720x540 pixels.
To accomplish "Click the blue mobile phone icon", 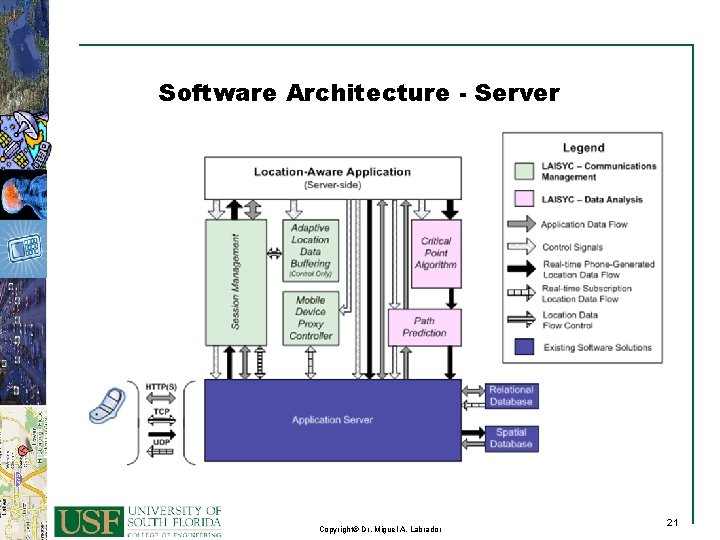I will point(107,406).
